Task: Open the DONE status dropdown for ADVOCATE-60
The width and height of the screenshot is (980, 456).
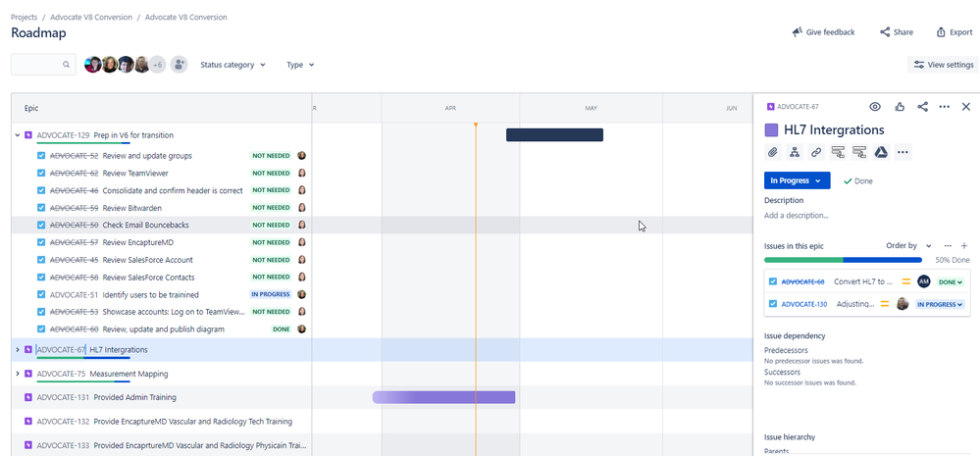Action: coord(950,281)
